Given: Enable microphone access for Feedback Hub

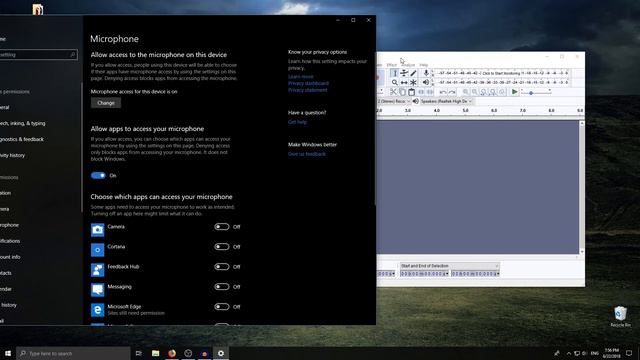Looking at the screenshot, I should (x=222, y=267).
